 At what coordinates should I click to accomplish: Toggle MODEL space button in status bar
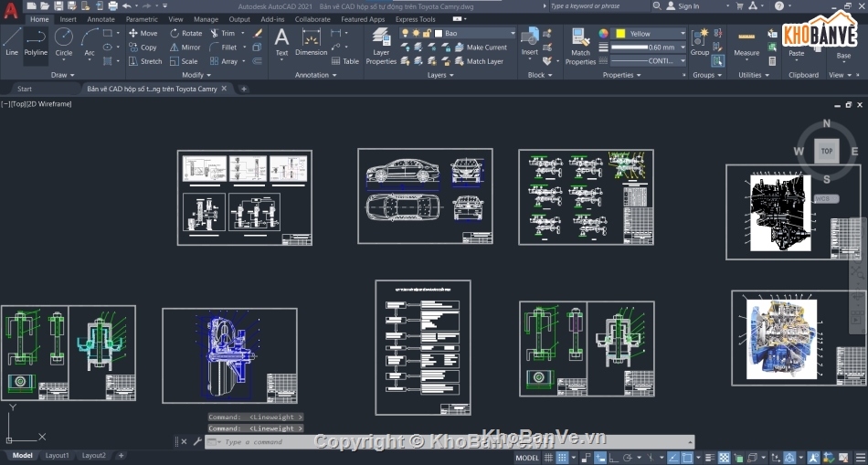527,458
